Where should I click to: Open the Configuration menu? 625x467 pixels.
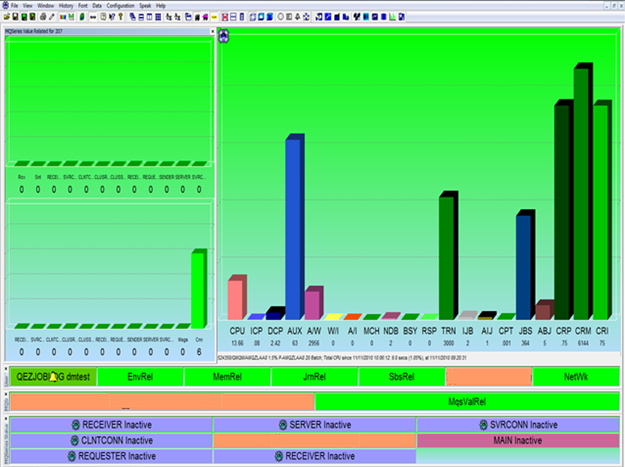tap(121, 6)
